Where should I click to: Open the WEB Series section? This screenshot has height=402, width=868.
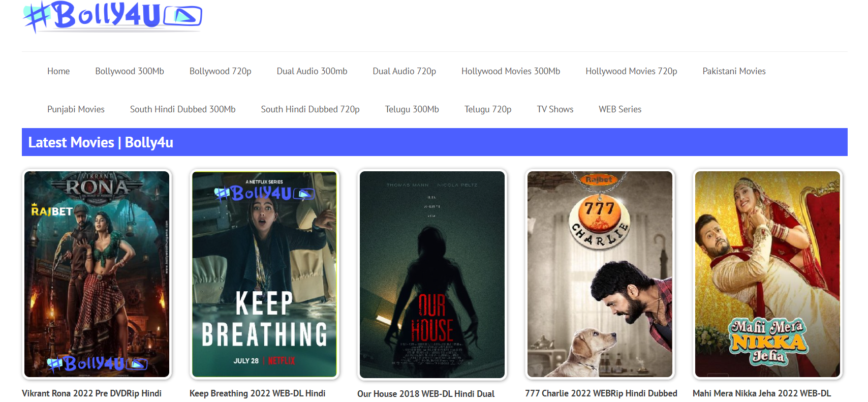(620, 109)
